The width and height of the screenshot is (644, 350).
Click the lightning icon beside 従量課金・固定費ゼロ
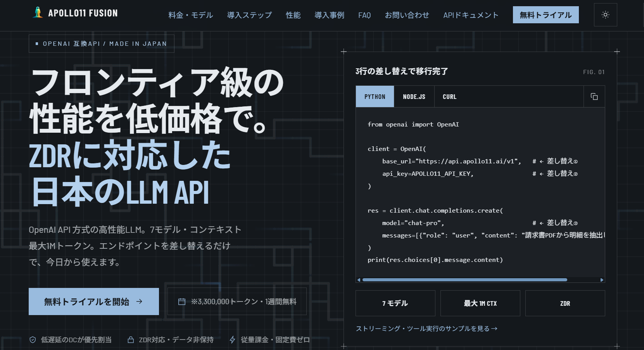click(233, 340)
